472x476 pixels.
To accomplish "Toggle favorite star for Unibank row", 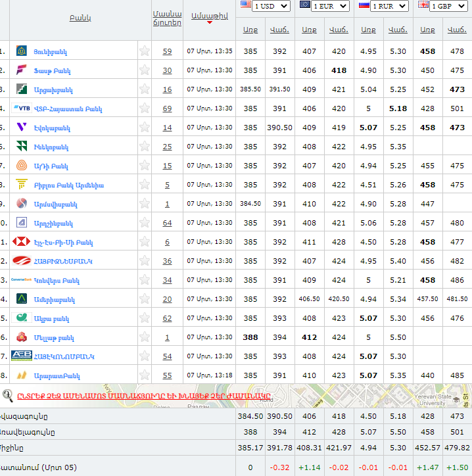I will 145,51.
